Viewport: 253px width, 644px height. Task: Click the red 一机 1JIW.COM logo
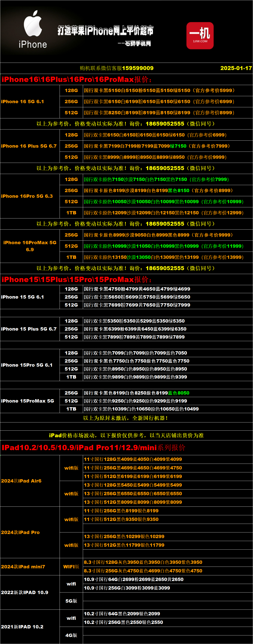pyautogui.click(x=200, y=35)
